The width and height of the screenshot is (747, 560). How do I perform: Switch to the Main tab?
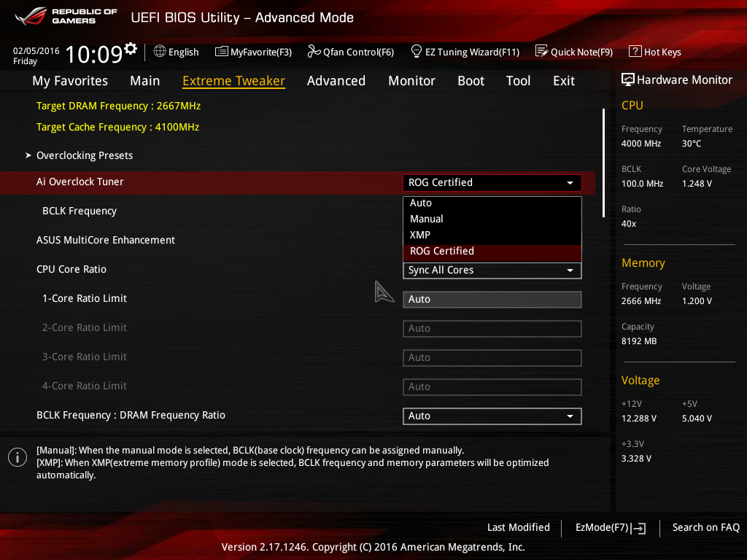(145, 81)
